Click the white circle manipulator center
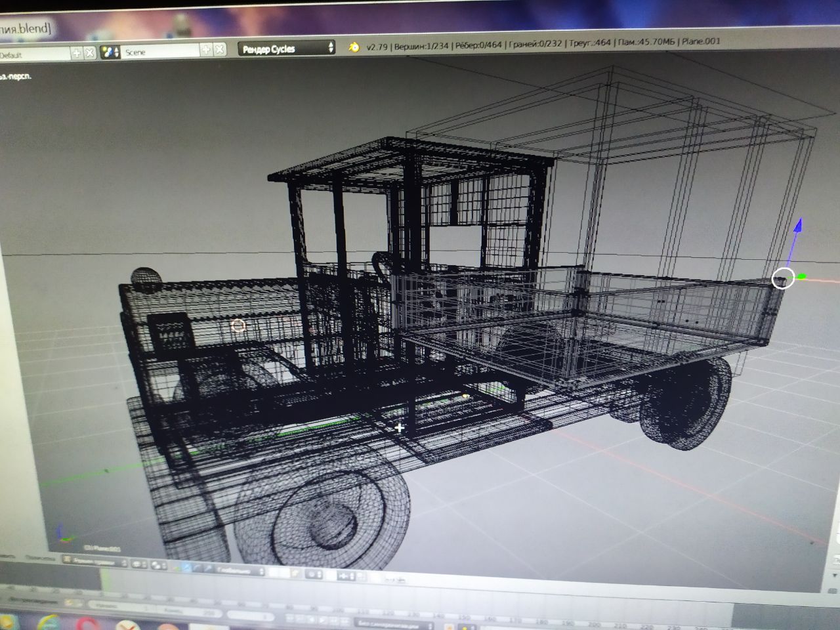The height and width of the screenshot is (630, 840). pyautogui.click(x=783, y=278)
